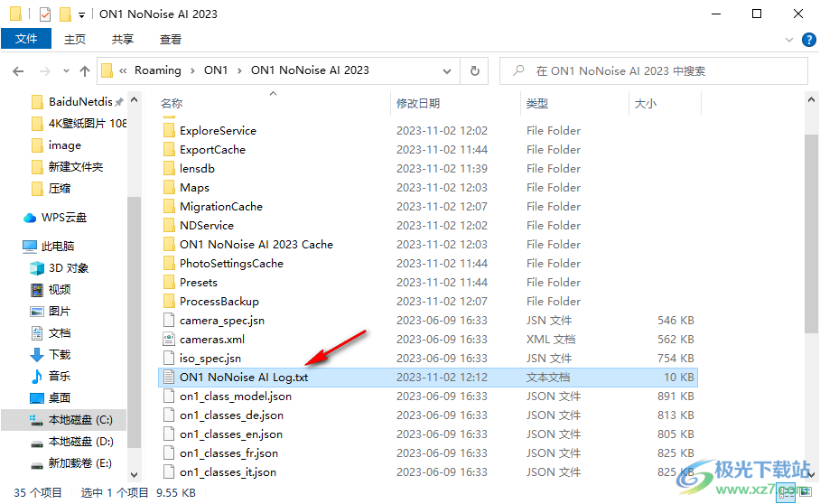820x504 pixels.
Task: Click the Back navigation arrow
Action: [x=18, y=71]
